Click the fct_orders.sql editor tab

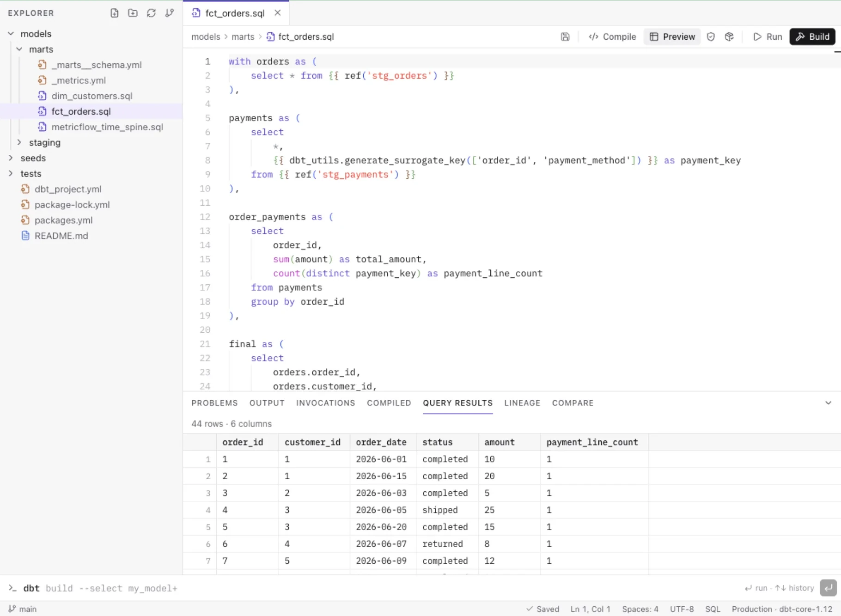click(235, 13)
